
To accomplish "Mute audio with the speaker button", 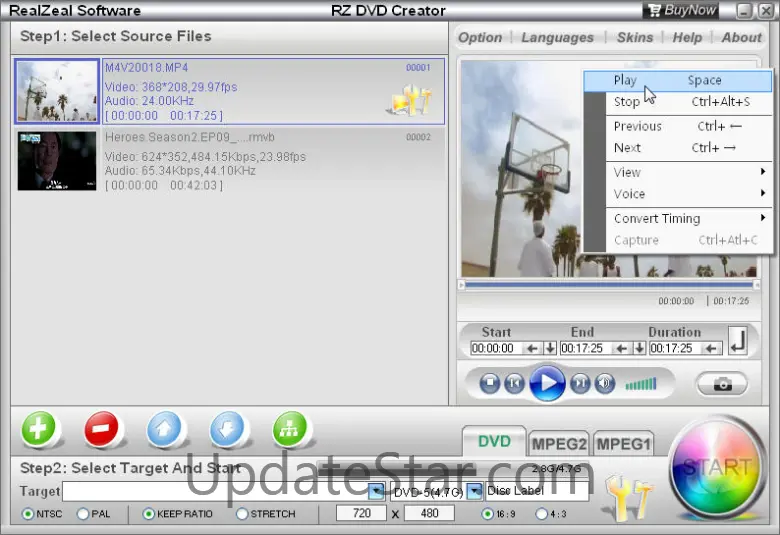I will (x=605, y=383).
